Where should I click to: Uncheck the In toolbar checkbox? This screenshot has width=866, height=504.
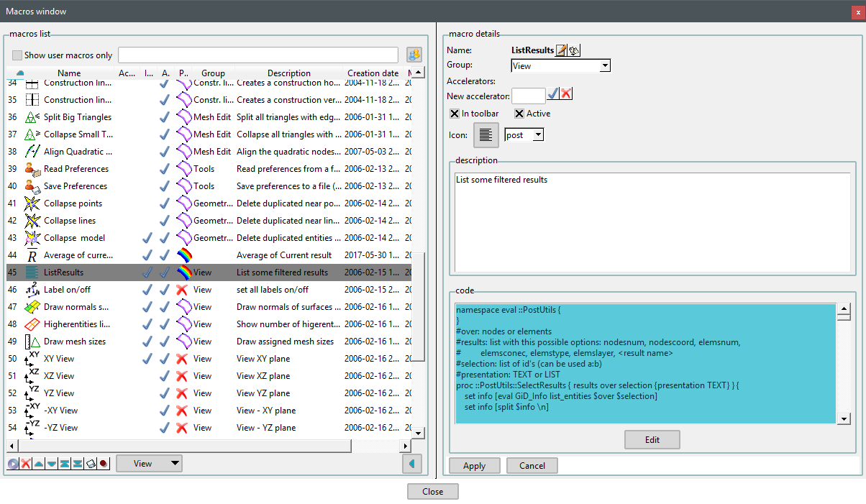[455, 114]
